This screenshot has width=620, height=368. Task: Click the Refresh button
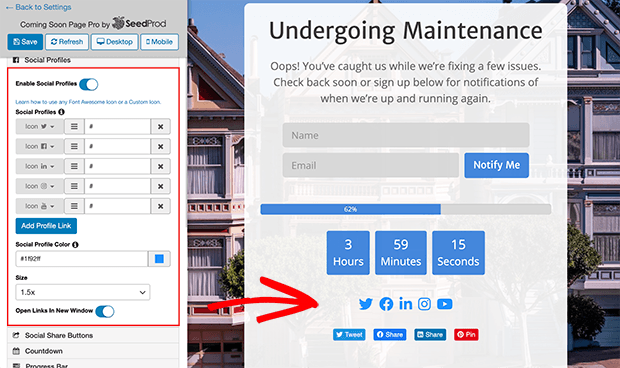[x=67, y=42]
